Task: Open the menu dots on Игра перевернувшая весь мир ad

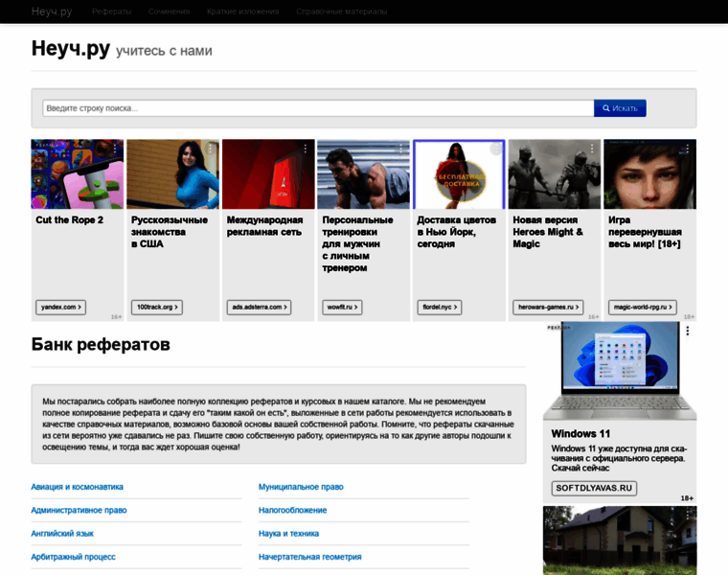Action: click(687, 149)
